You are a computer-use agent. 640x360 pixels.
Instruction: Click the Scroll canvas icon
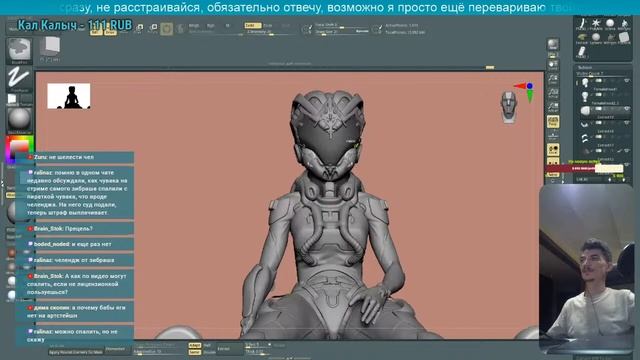coord(553,65)
